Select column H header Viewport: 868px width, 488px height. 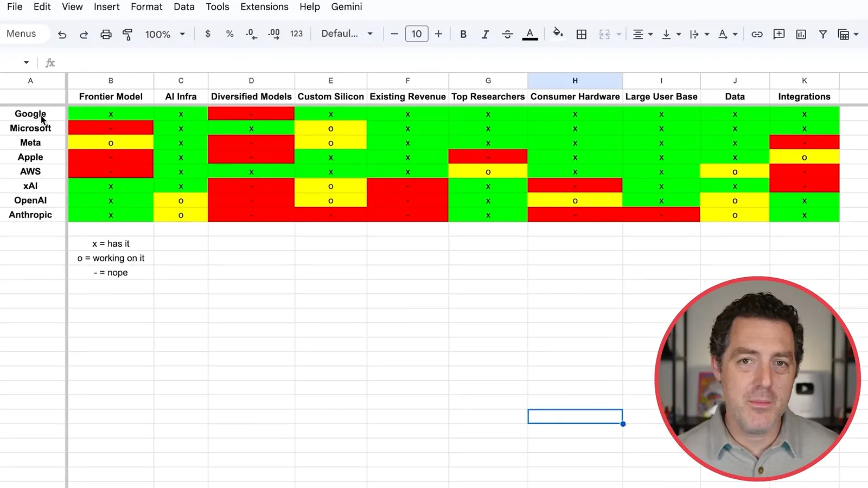coord(575,81)
